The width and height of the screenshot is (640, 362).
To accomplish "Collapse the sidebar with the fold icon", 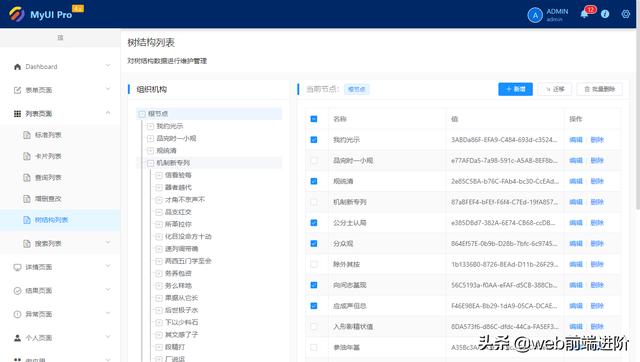I will 60,38.
